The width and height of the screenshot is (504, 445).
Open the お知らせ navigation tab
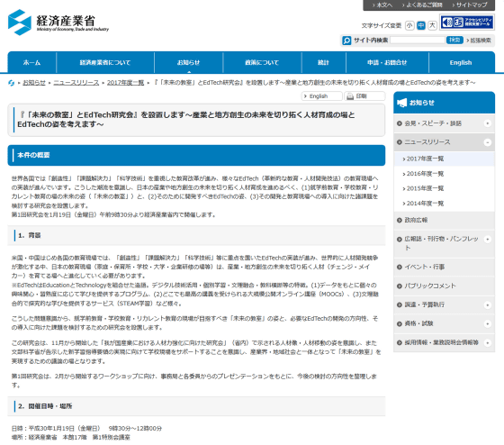[189, 62]
